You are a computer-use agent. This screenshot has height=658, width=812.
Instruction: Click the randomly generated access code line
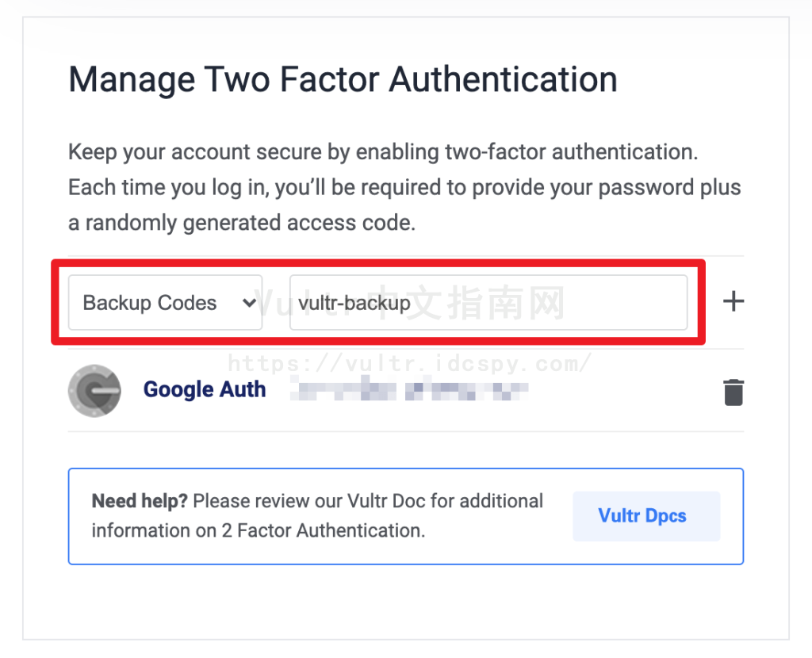pyautogui.click(x=242, y=223)
